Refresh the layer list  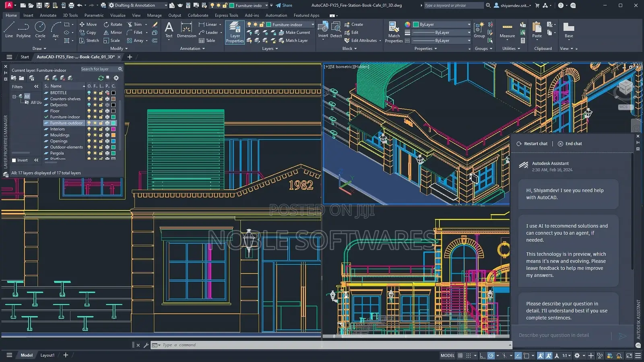pyautogui.click(x=101, y=78)
